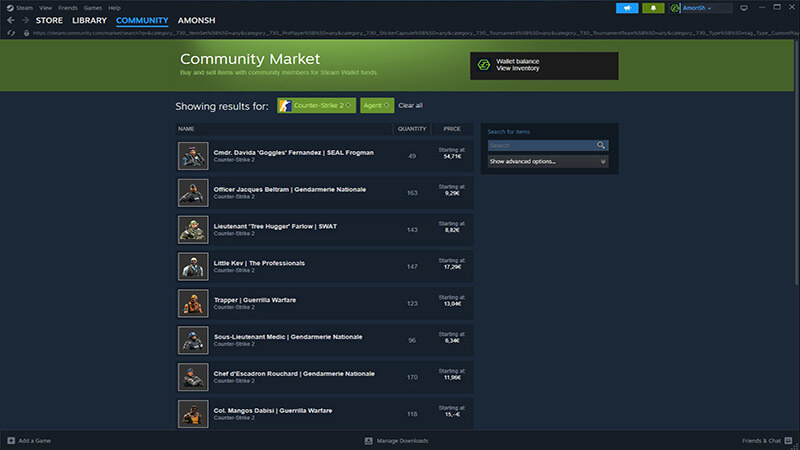Open the Friends & Chat icon

[x=788, y=441]
